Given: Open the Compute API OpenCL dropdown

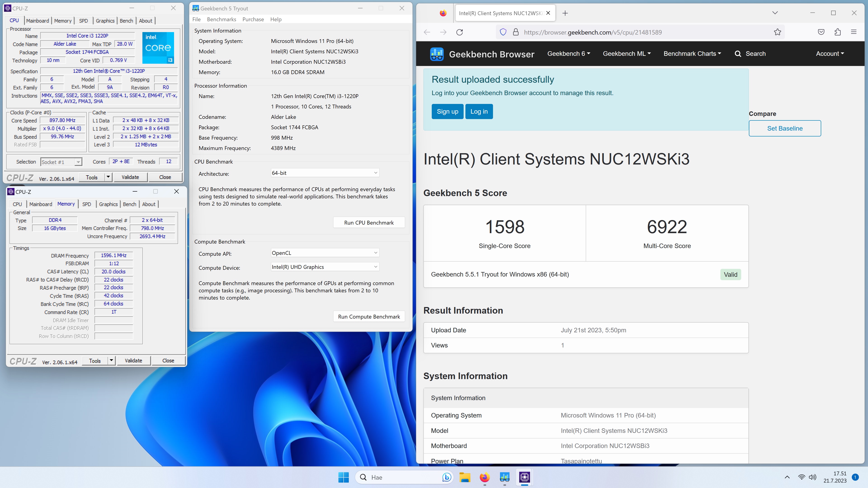Looking at the screenshot, I should tap(325, 253).
